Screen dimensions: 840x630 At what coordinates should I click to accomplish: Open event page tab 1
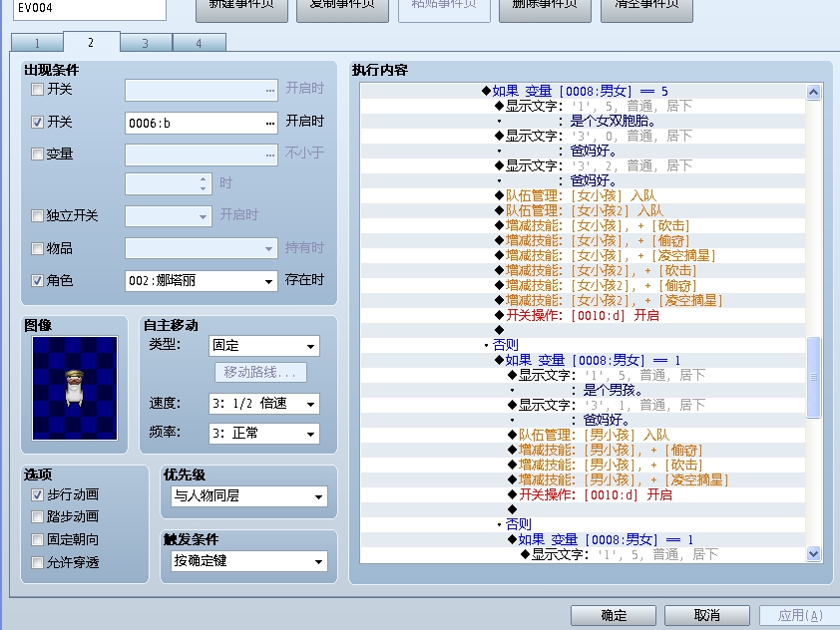[x=38, y=43]
